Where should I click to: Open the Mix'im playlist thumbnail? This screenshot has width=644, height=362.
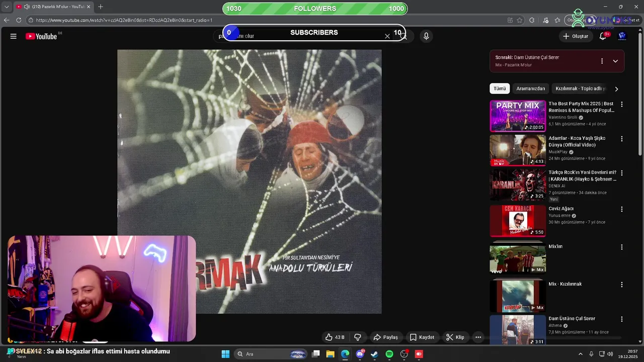pyautogui.click(x=518, y=258)
